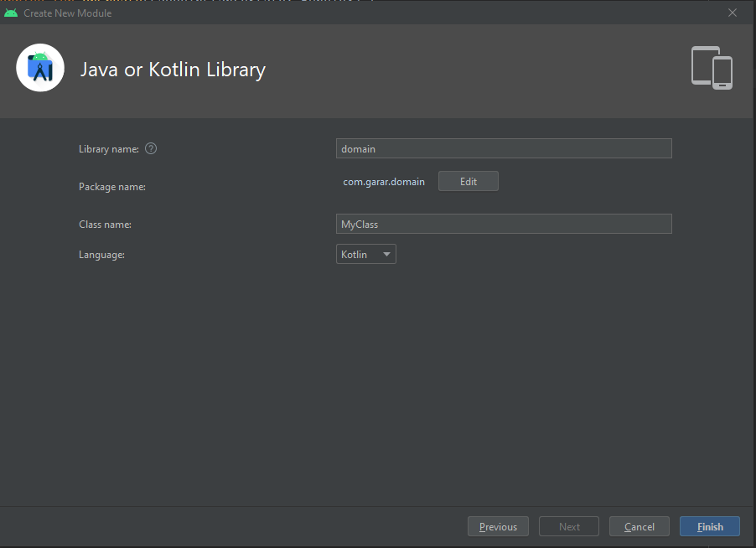Click the Class name label
Viewport: 756px width, 548px height.
tap(105, 225)
